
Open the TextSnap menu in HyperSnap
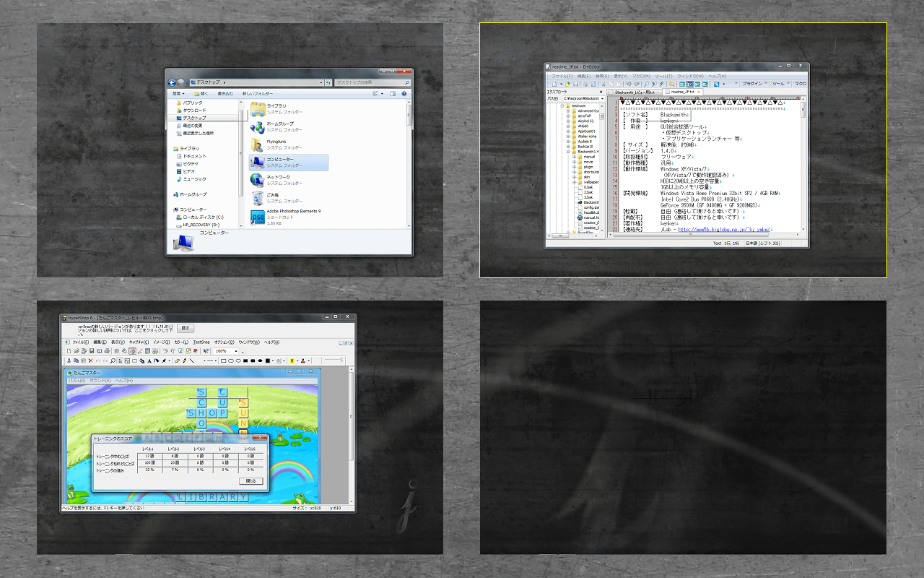pyautogui.click(x=201, y=342)
